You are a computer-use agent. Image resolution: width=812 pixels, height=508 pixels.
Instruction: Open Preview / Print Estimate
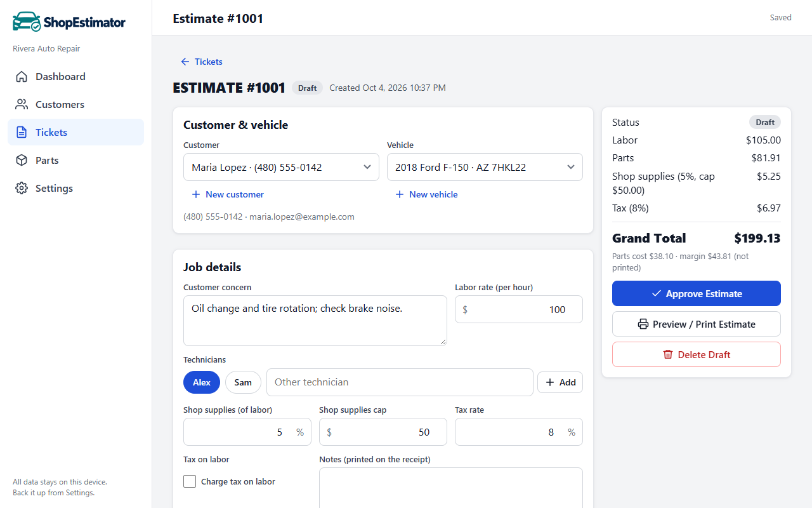697,324
